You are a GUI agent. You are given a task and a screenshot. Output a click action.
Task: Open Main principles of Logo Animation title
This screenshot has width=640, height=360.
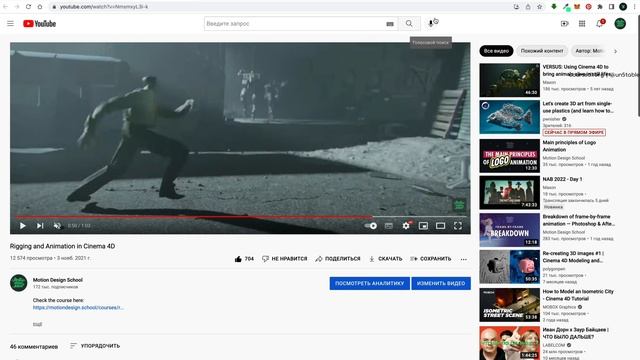569,146
